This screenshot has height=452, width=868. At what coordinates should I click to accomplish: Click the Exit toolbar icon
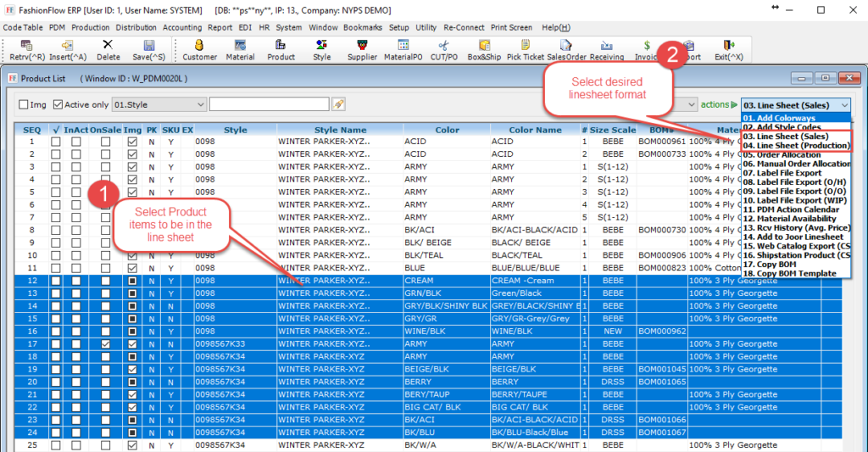pos(728,45)
